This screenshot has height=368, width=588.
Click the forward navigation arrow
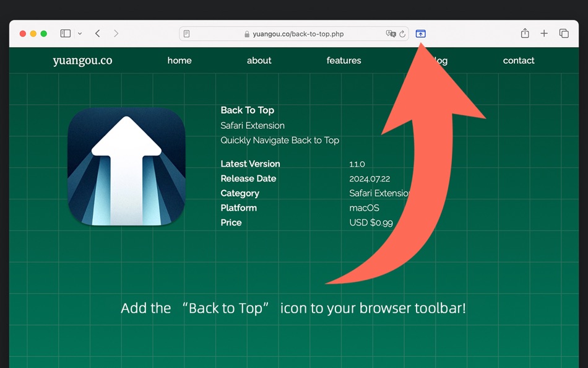(117, 33)
